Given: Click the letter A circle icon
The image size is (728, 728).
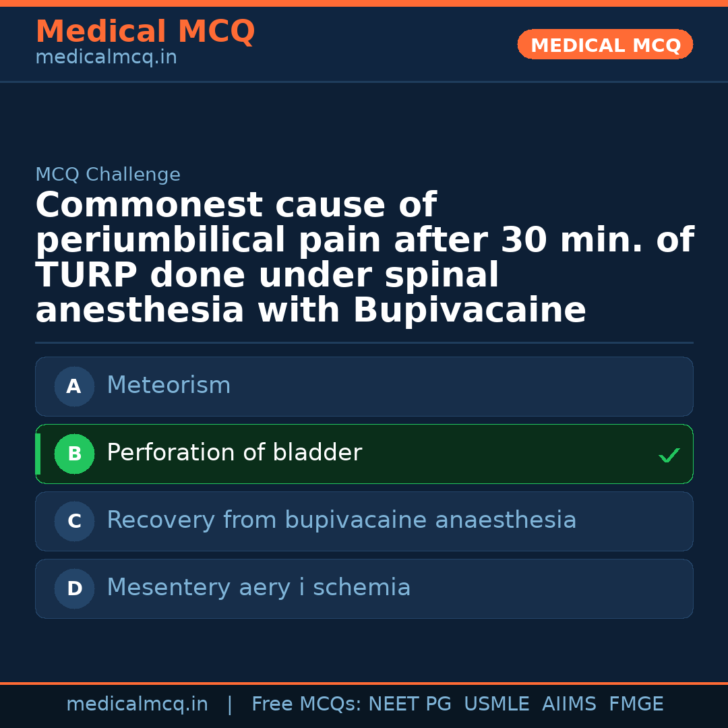Looking at the screenshot, I should point(74,386).
